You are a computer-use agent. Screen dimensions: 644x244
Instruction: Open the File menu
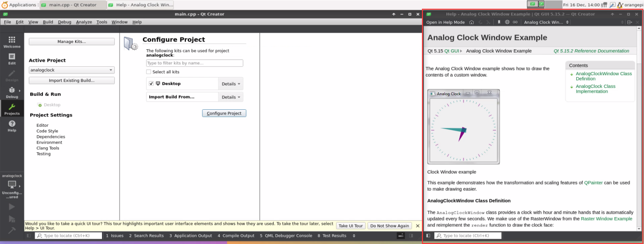click(7, 22)
